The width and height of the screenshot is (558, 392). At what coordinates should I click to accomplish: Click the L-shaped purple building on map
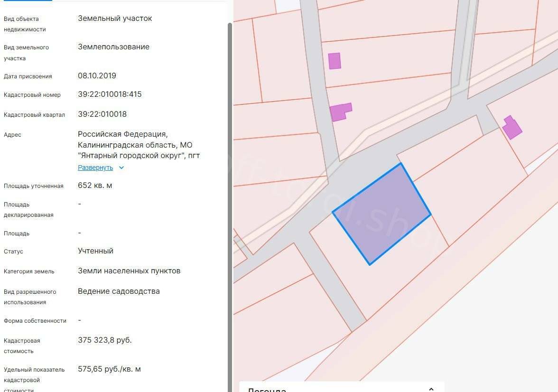point(339,112)
